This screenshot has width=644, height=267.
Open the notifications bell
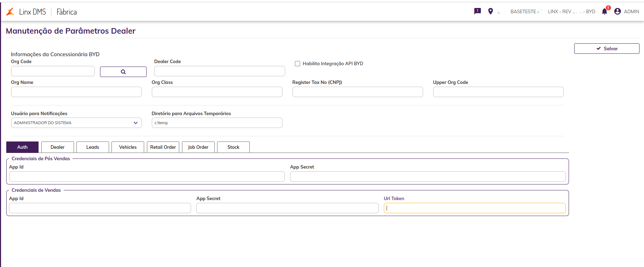pos(605,11)
